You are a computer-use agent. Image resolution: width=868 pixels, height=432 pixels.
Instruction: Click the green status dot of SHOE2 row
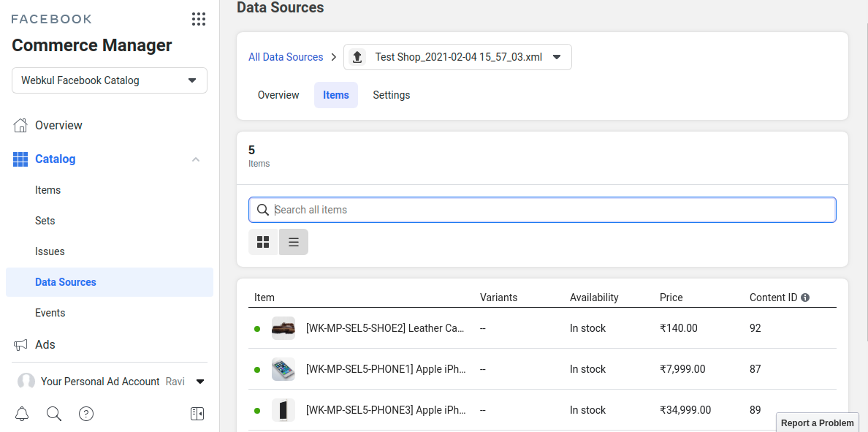click(257, 329)
